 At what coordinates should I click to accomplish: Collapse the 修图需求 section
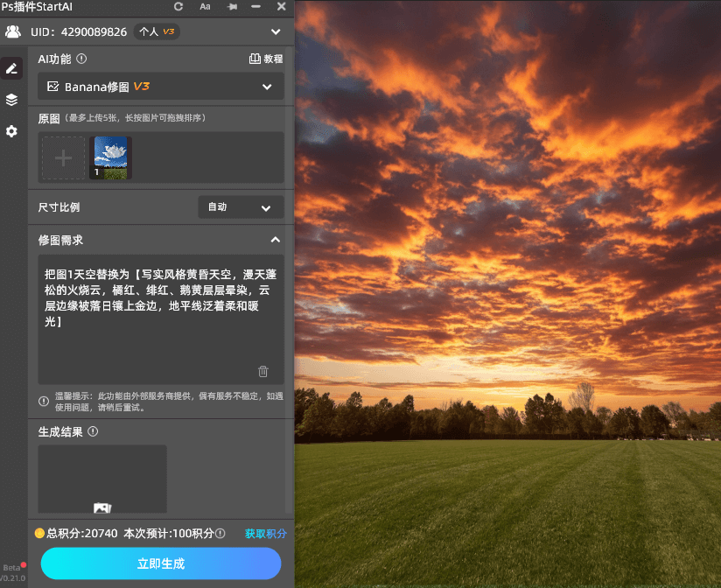[x=275, y=240]
